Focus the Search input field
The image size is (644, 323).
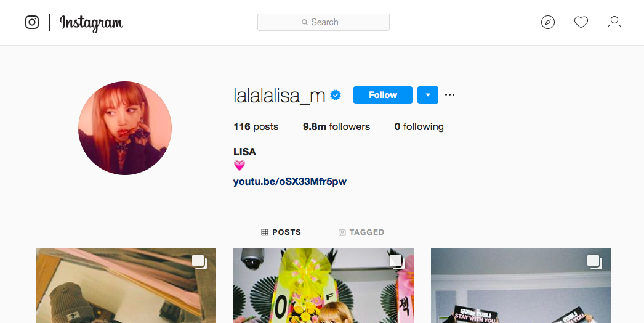[324, 22]
